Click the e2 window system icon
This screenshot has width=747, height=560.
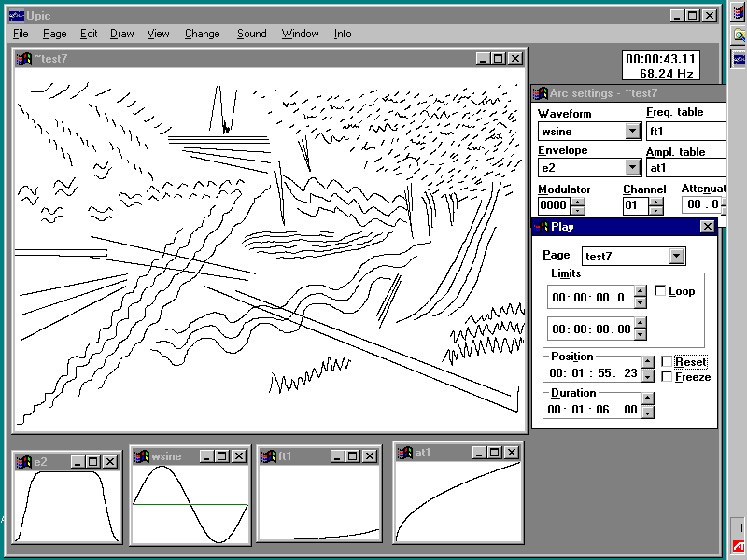[24, 461]
